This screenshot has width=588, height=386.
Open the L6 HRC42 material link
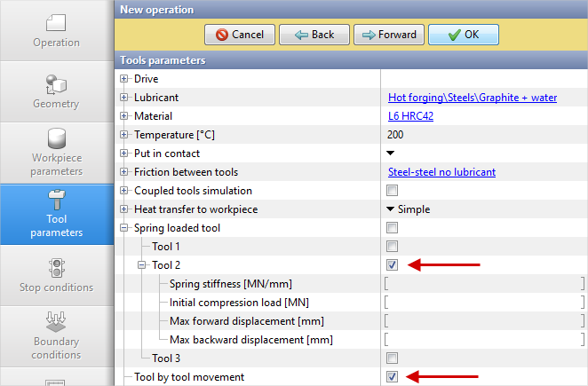point(410,116)
